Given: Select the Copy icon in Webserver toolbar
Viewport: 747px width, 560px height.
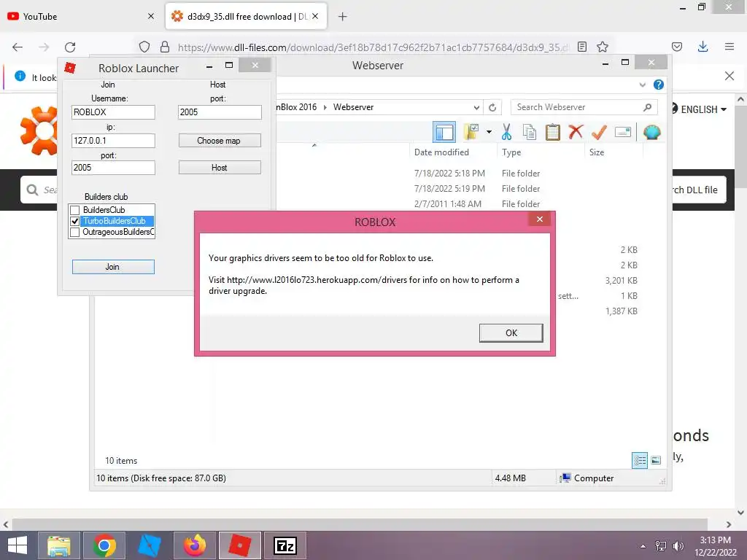Looking at the screenshot, I should (530, 132).
